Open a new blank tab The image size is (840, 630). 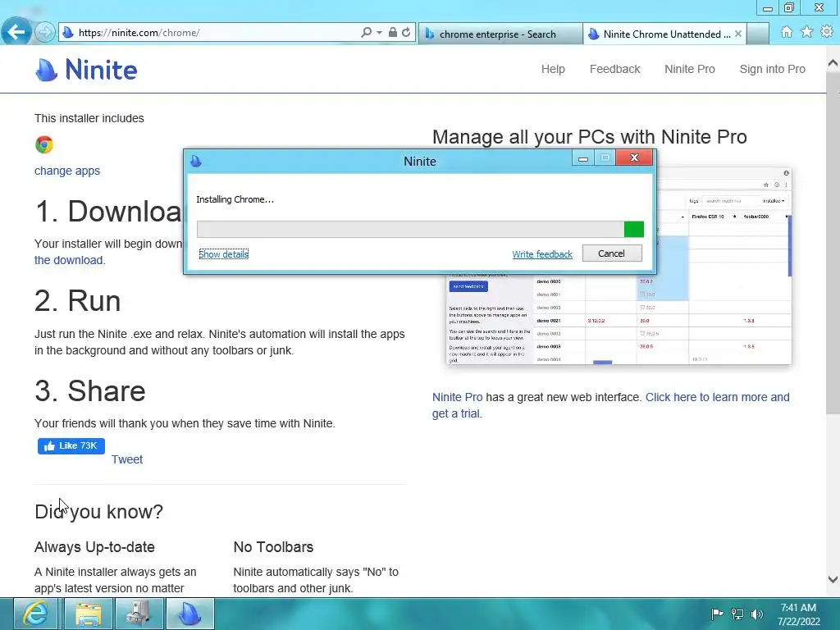(x=757, y=34)
